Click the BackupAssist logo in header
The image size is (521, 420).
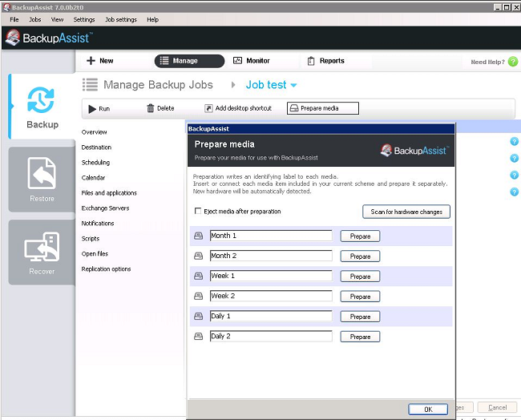click(x=49, y=38)
